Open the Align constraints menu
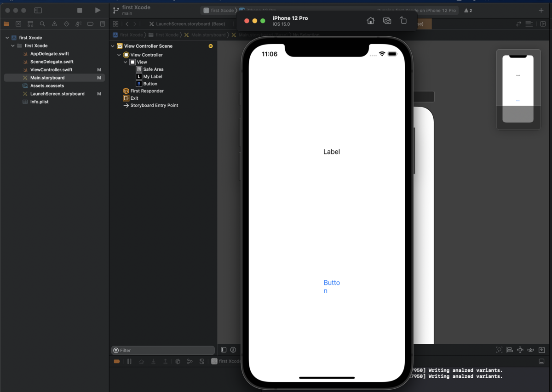Viewport: 552px width, 392px height. point(510,350)
